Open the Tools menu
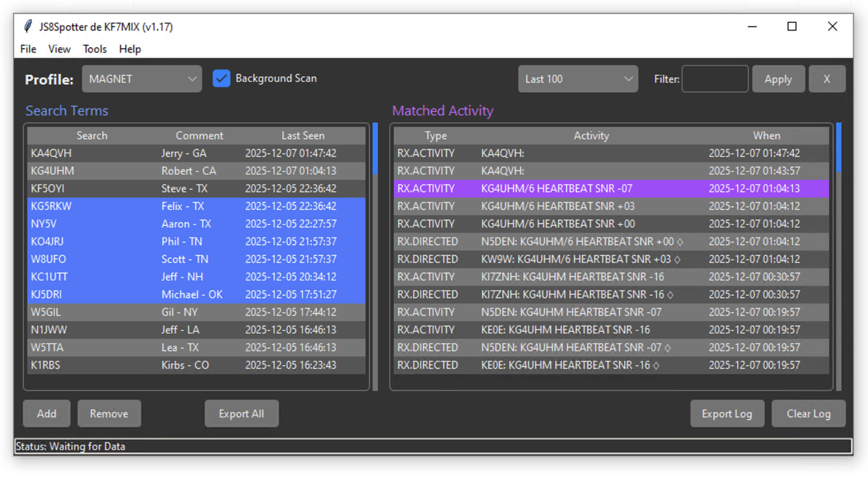Viewport: 868px width, 478px height. coord(94,49)
